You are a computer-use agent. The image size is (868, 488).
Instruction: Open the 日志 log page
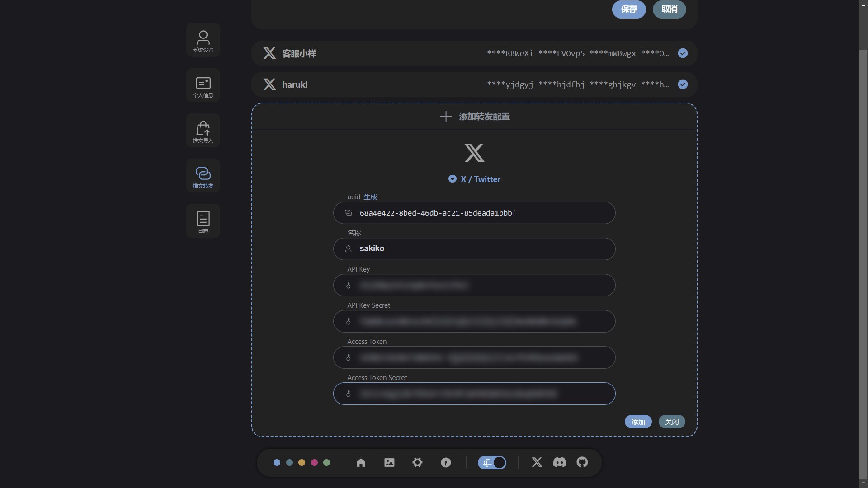point(203,221)
